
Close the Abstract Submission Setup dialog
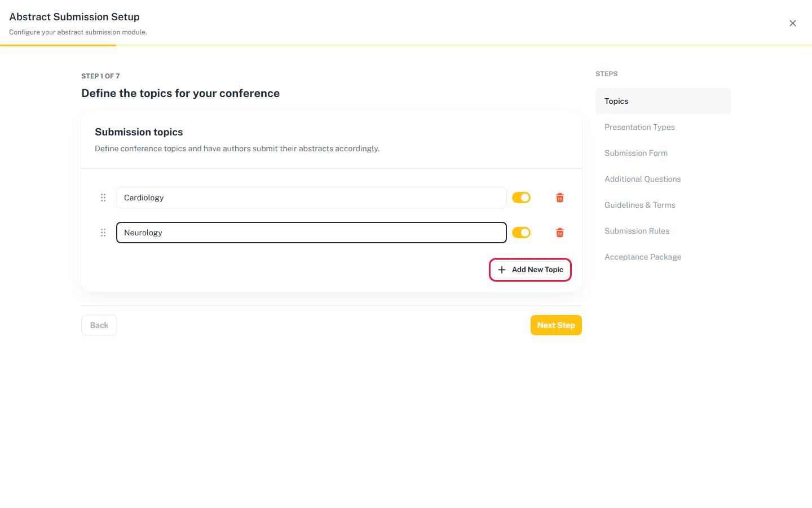tap(793, 23)
